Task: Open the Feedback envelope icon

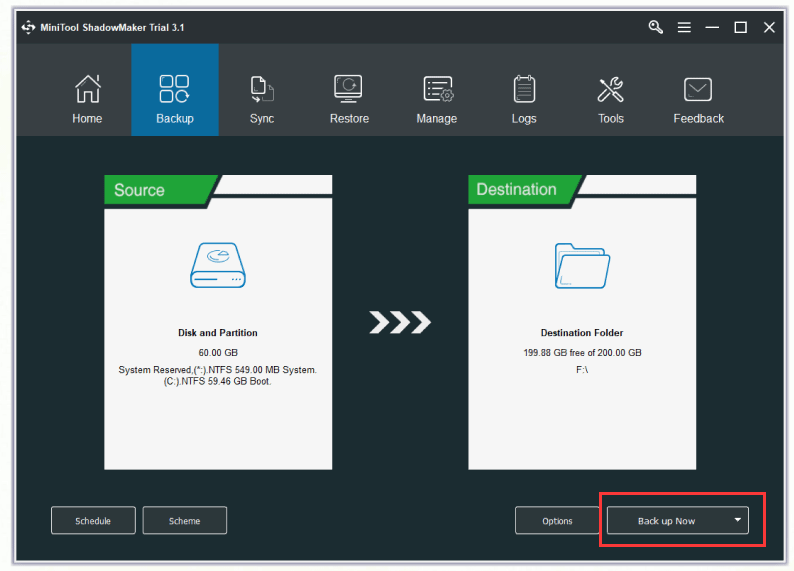Action: (x=698, y=90)
